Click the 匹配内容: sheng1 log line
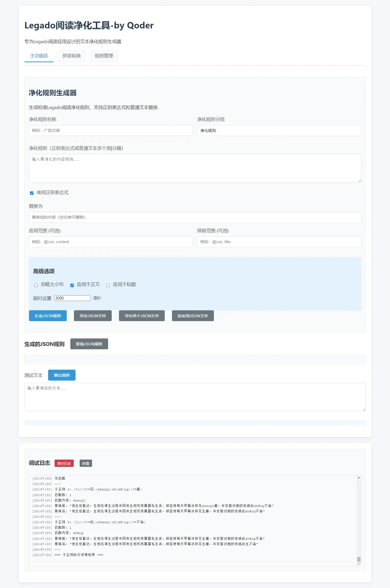Image resolution: width=390 pixels, height=588 pixels. tap(59, 500)
